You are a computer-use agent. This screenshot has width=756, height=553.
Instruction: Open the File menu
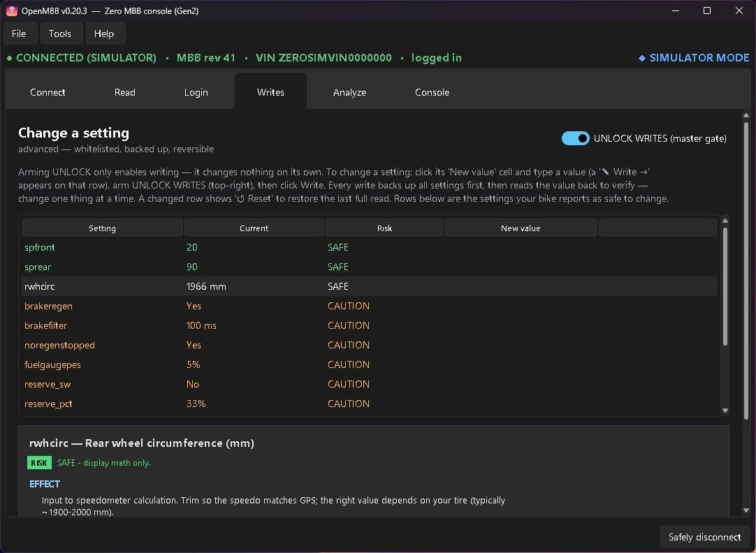[19, 34]
